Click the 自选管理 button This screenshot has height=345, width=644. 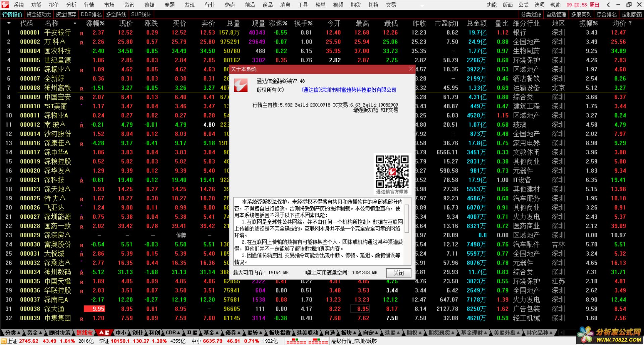pos(556,14)
